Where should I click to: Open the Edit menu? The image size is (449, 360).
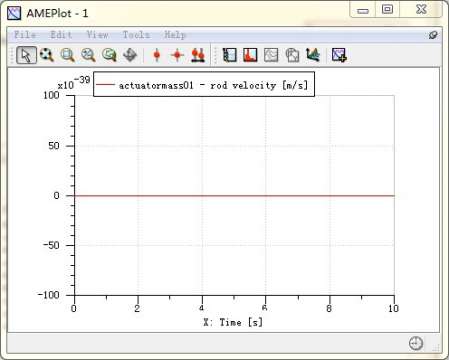pos(61,35)
